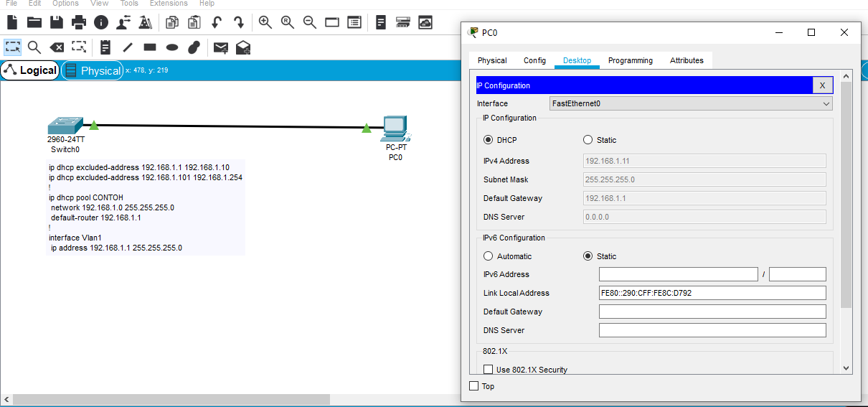Image resolution: width=868 pixels, height=407 pixels.
Task: Choose the Draw Ellipse tool
Action: pyautogui.click(x=172, y=47)
